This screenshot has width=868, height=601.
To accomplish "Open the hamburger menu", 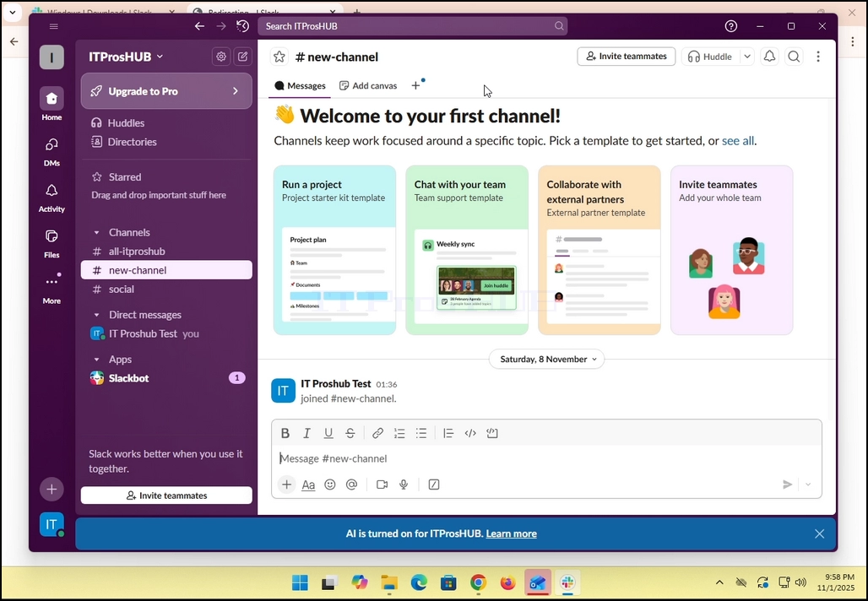I will (54, 26).
